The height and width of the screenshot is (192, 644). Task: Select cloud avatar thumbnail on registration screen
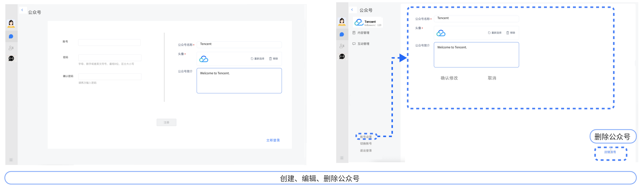pos(204,59)
